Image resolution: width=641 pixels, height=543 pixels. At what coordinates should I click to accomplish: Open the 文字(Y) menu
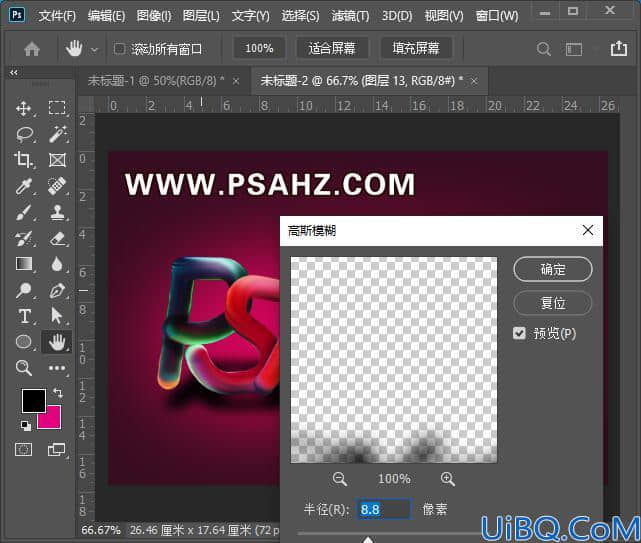click(x=251, y=16)
